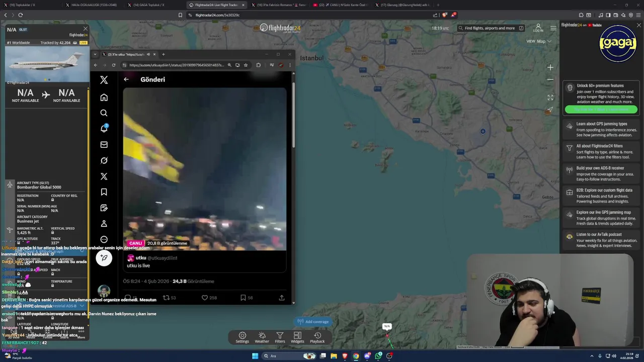Zoom in the map with plus
Image resolution: width=644 pixels, height=362 pixels.
(550, 67)
